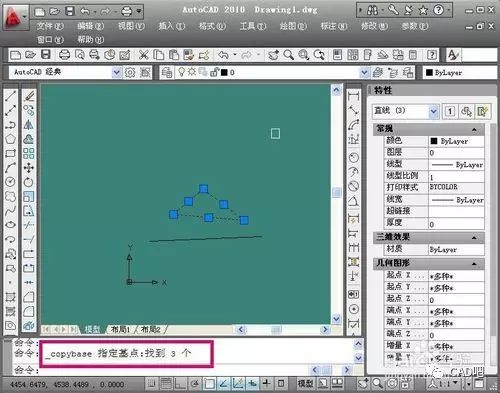Click the Save icon in standard toolbar
This screenshot has height=393, width=500.
pos(46,54)
